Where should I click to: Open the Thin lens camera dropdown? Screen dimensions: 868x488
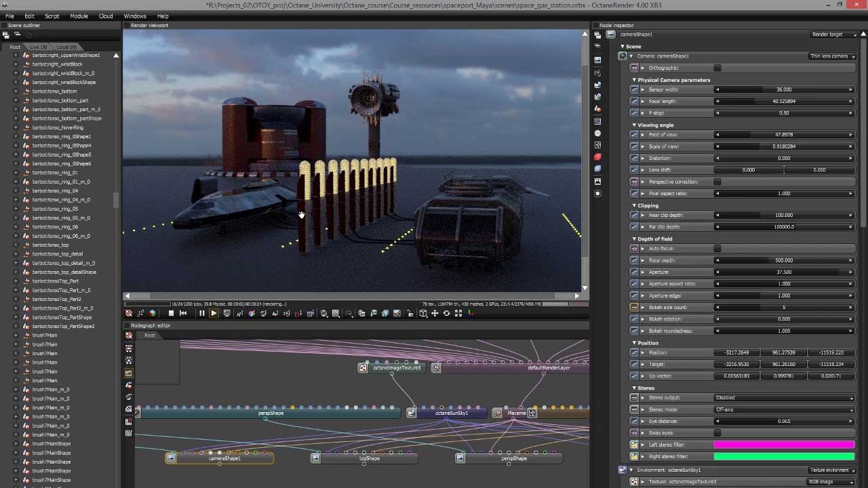click(832, 56)
